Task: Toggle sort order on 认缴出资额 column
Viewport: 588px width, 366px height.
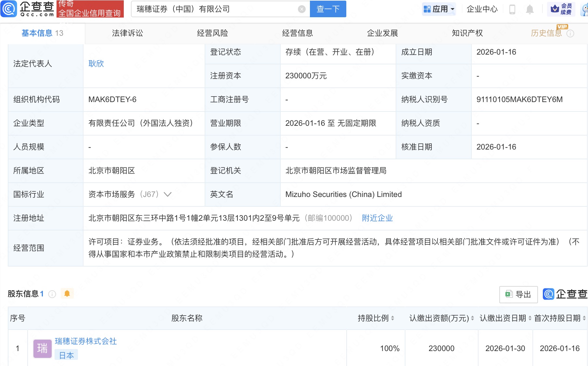Action: coord(473,318)
